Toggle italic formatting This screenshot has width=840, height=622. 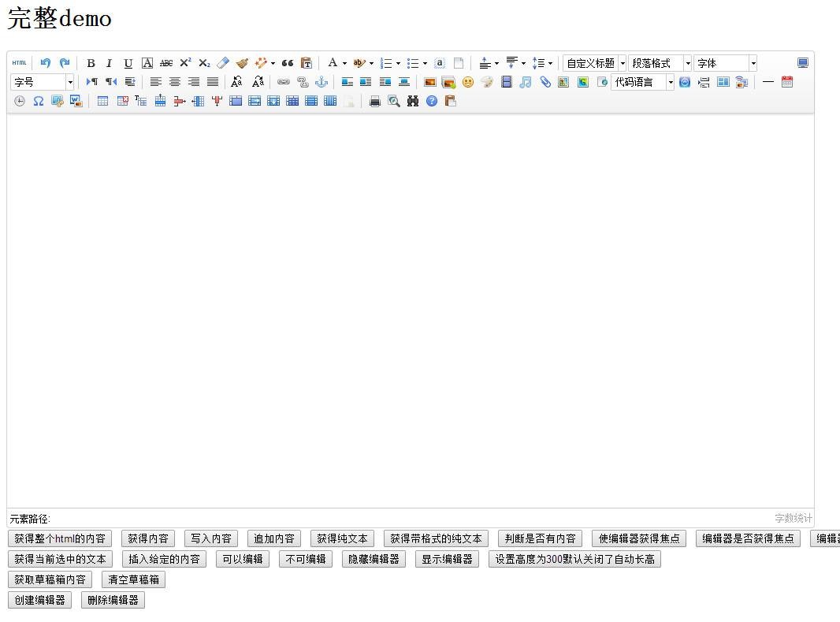pos(109,63)
